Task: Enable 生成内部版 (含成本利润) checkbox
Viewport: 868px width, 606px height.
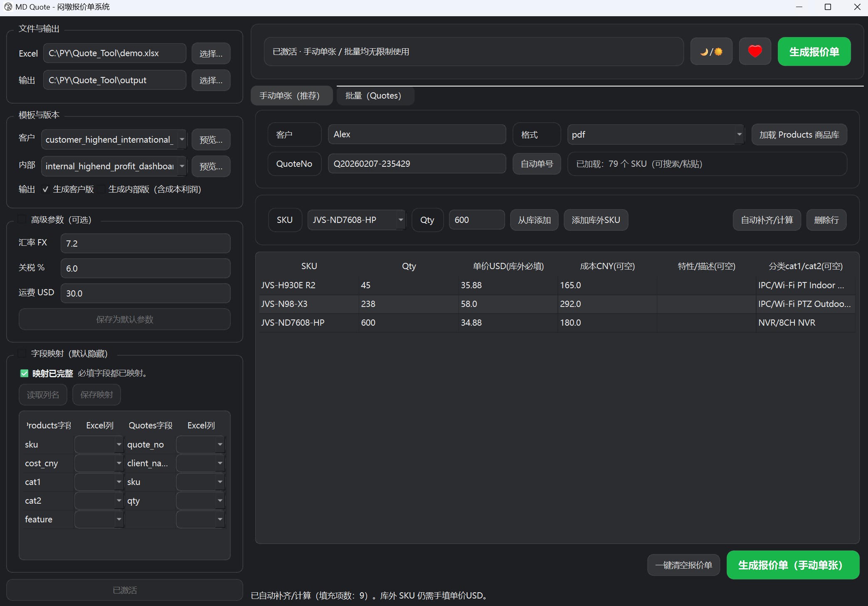Action: (101, 189)
